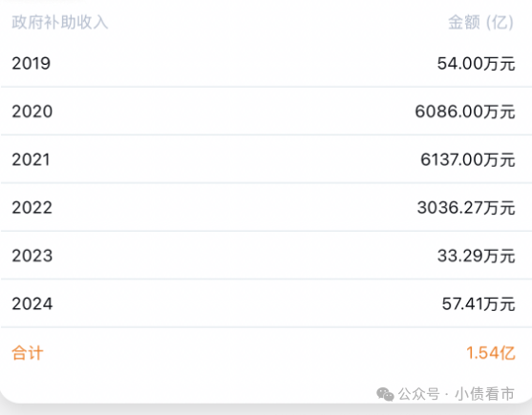Select the 2023 year label

[x=32, y=256]
